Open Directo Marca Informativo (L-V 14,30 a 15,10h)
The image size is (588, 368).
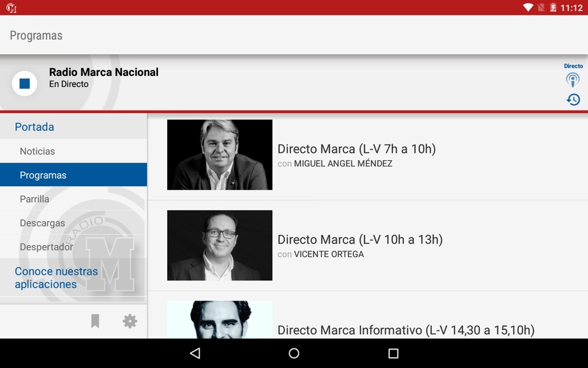(406, 330)
